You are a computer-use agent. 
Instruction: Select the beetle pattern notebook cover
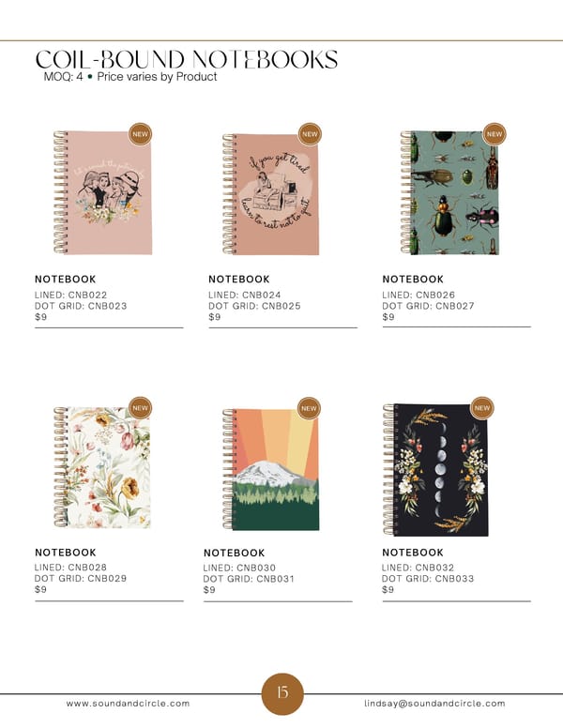coord(449,192)
